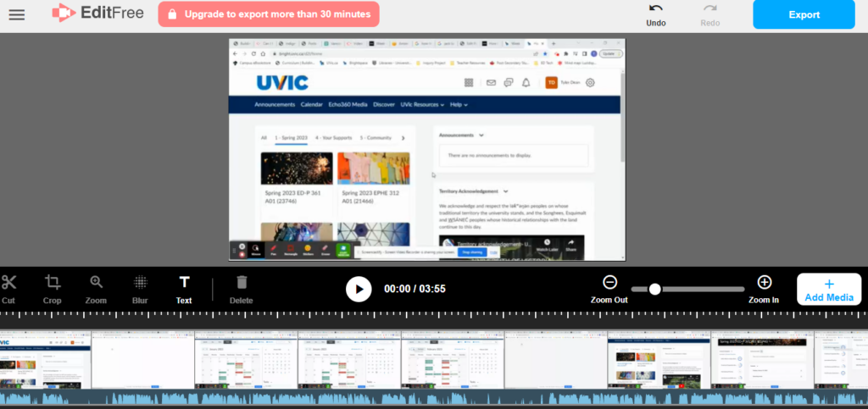Click Discover in preview navbar

click(x=384, y=104)
